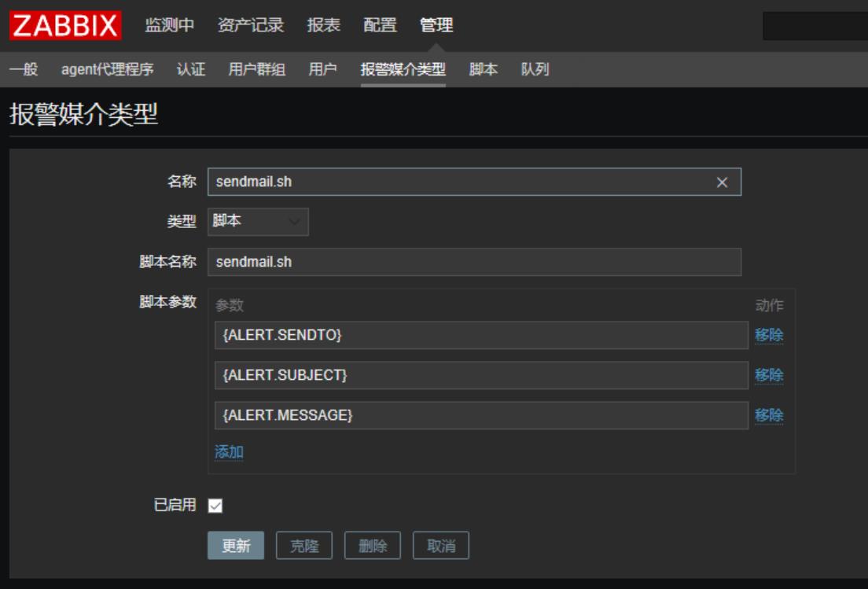Click the 删除 button

(x=373, y=546)
